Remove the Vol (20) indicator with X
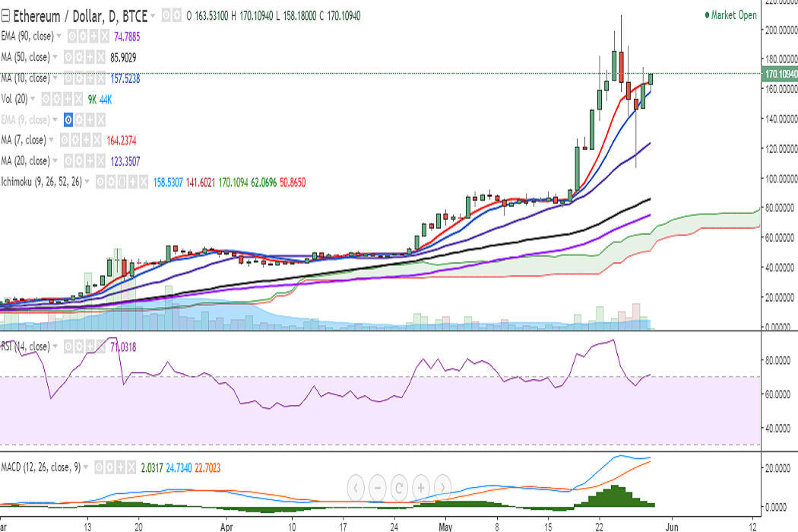The width and height of the screenshot is (798, 532). pos(78,100)
